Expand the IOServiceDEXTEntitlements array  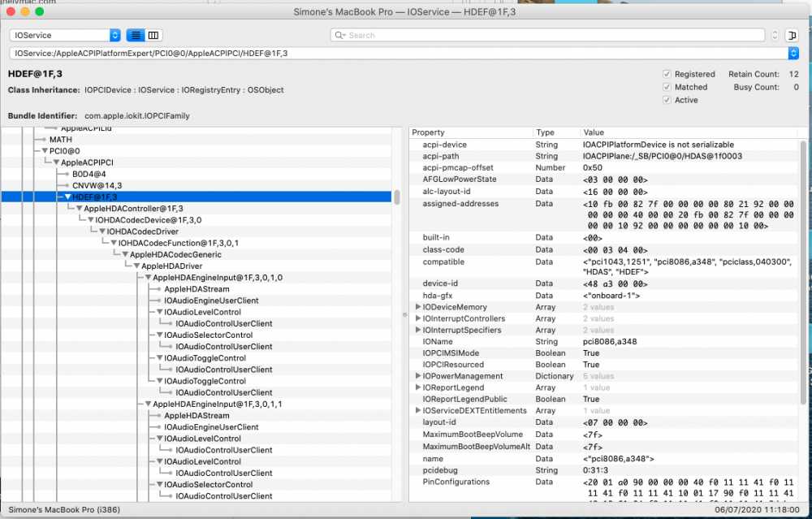click(418, 410)
